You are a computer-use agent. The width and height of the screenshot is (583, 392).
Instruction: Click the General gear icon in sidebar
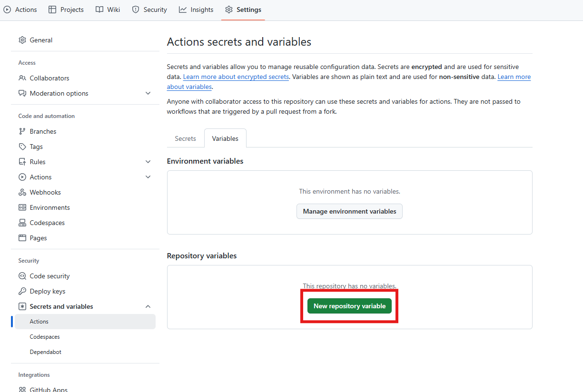point(22,40)
